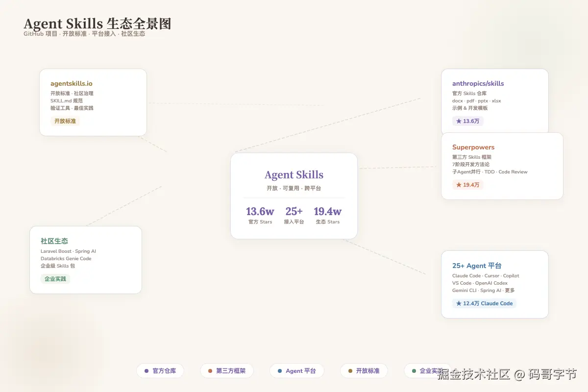Click the 13.6万 star badge
Viewport: 588px width, 392px height.
coord(468,121)
